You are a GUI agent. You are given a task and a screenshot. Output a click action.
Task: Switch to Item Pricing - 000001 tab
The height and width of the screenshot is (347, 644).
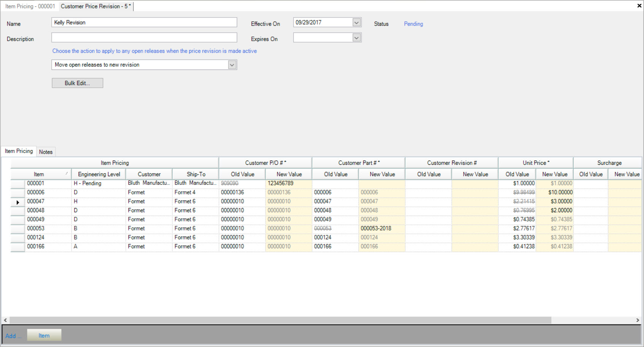click(x=30, y=6)
